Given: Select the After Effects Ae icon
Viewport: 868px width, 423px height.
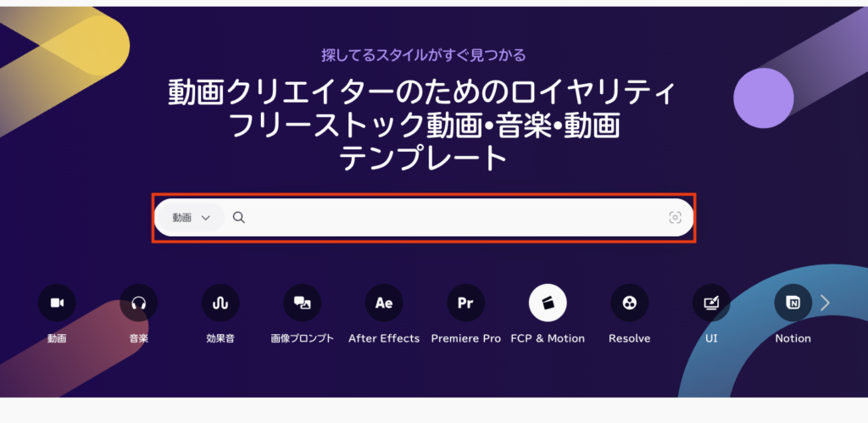Looking at the screenshot, I should (x=384, y=303).
